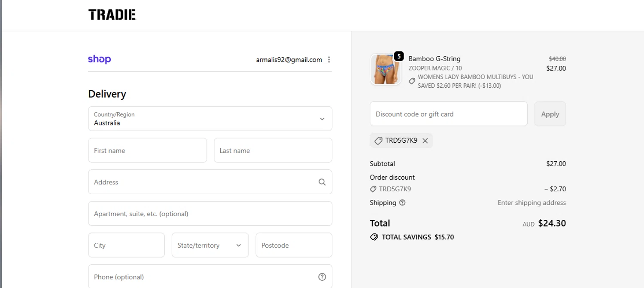Viewport: 644px width, 288px height.
Task: Click the quantity badge showing 5
Action: click(x=399, y=56)
